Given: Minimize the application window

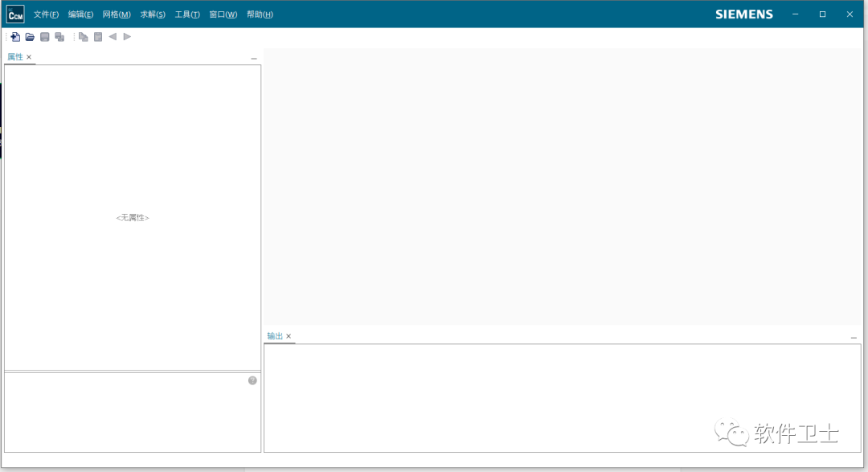Looking at the screenshot, I should 796,14.
